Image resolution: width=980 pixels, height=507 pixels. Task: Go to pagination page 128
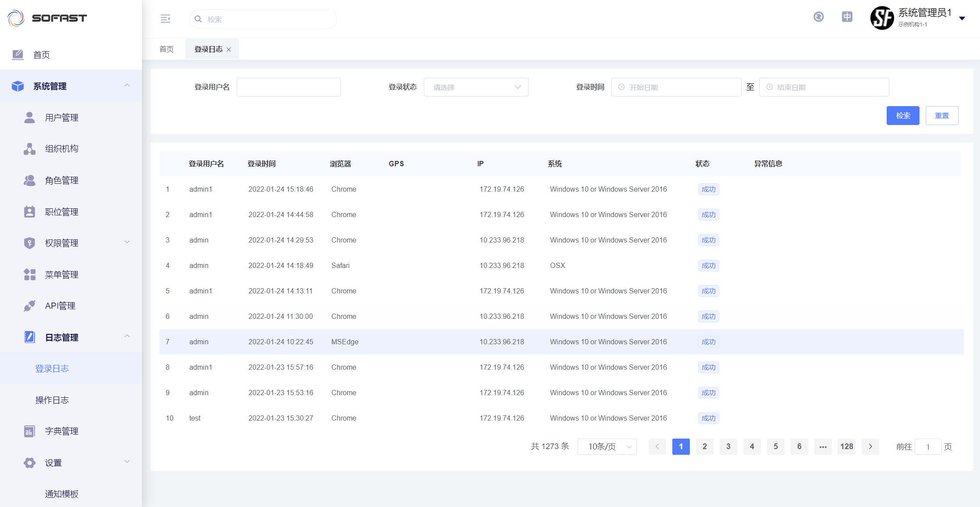(x=846, y=446)
